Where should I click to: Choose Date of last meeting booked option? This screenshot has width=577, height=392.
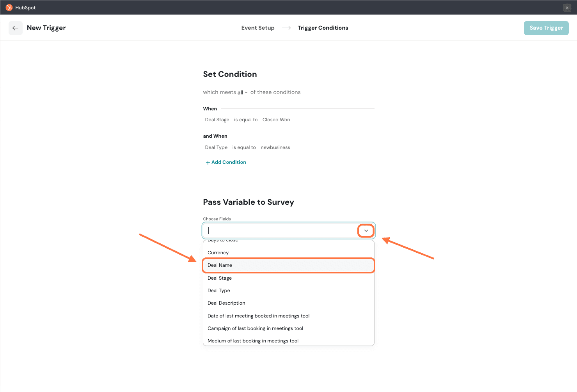tap(258, 316)
